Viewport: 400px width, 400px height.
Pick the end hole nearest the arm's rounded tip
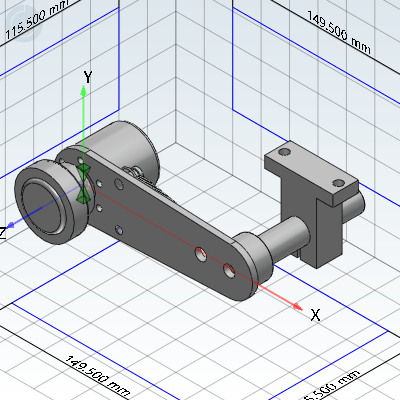coord(229,270)
